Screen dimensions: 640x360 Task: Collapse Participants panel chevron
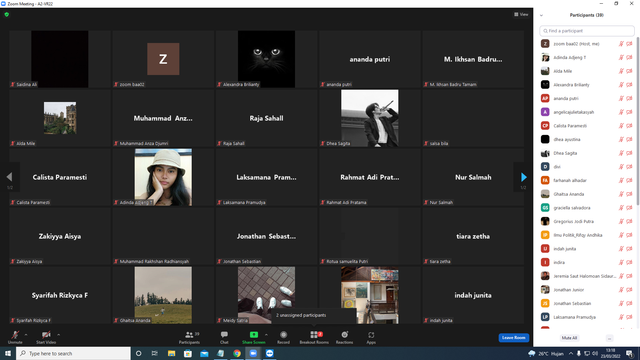click(x=541, y=16)
